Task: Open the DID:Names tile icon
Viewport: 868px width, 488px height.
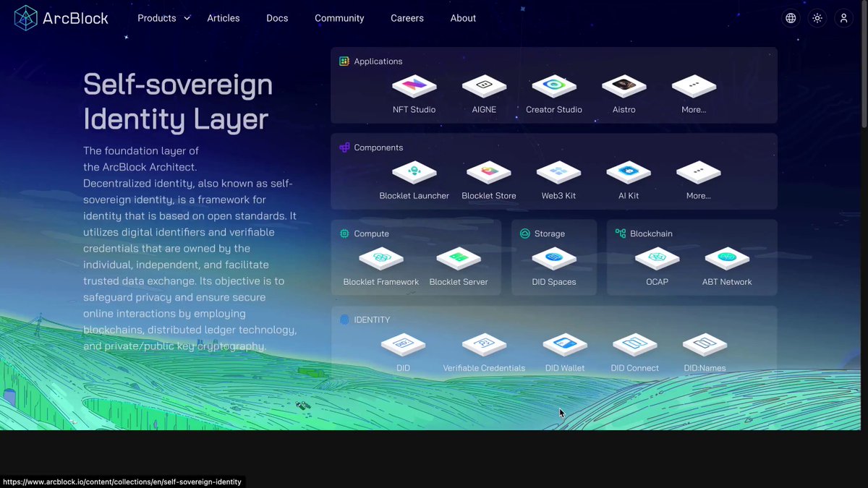Action: coord(705,344)
